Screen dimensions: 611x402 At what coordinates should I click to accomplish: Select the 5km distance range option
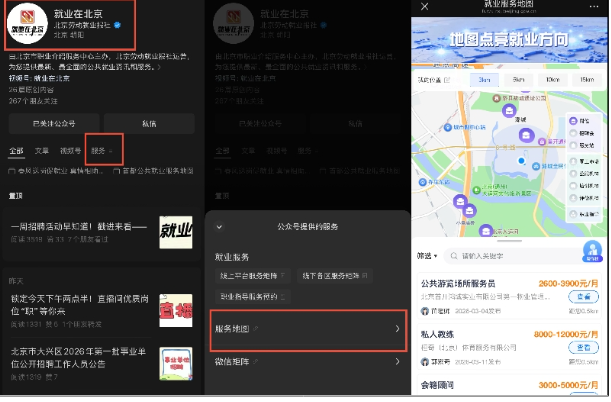(518, 78)
